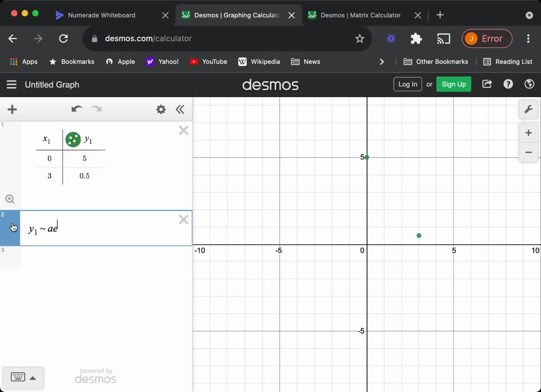This screenshot has width=541, height=392.
Task: Switch to Desmos Matrix Calculator tab
Action: click(x=360, y=15)
